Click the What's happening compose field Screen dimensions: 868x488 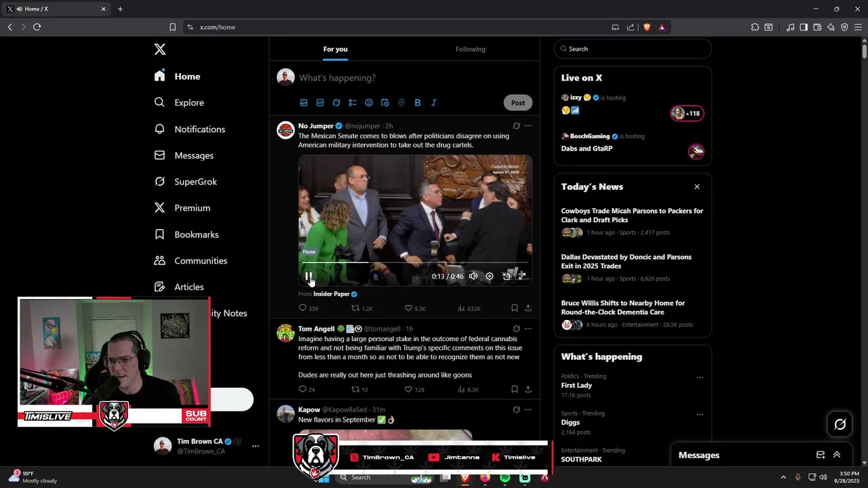tap(414, 78)
